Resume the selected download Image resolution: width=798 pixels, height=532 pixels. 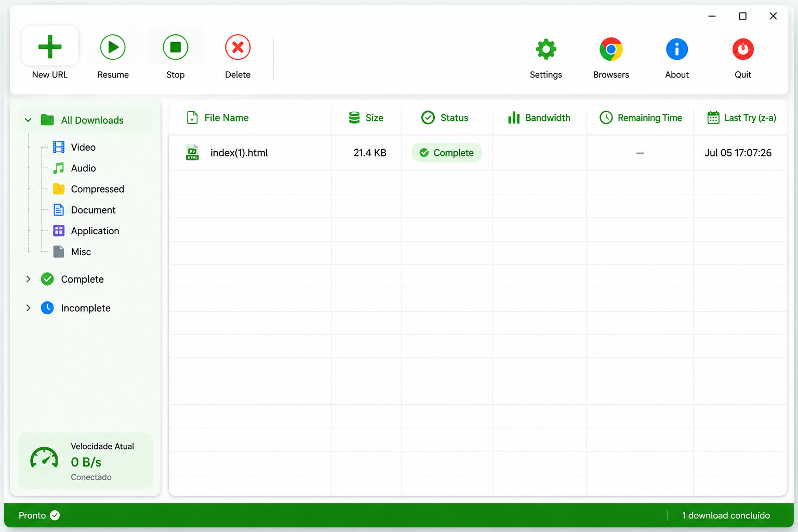(x=113, y=47)
